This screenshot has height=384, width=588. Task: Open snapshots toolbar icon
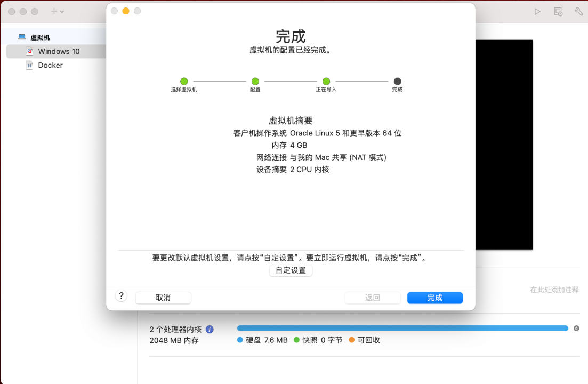coord(558,12)
